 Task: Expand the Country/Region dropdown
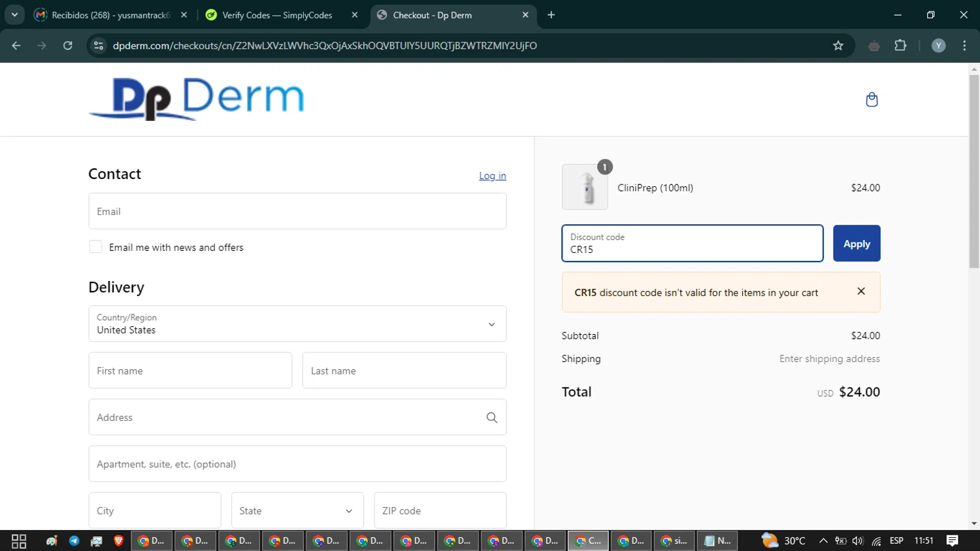(x=297, y=324)
